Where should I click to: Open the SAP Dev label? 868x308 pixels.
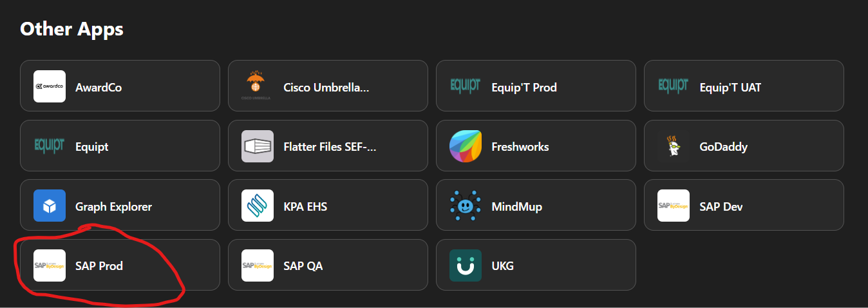[x=721, y=207]
